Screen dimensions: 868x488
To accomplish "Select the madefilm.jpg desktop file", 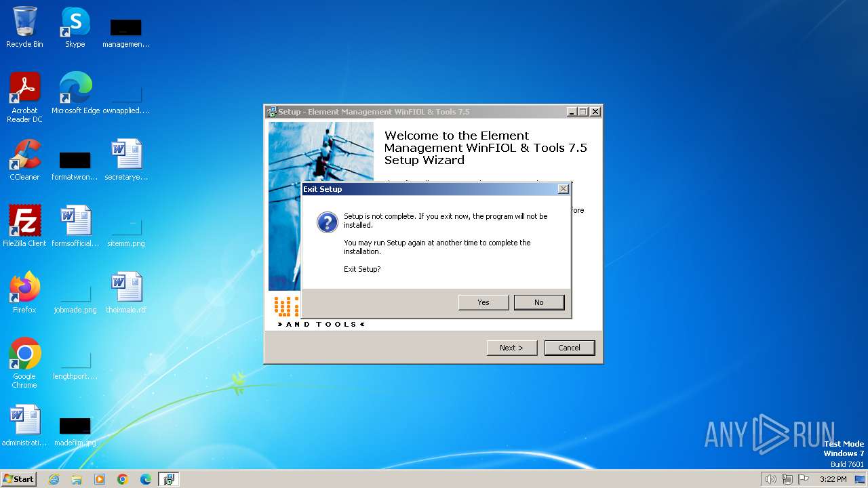I will pyautogui.click(x=75, y=431).
